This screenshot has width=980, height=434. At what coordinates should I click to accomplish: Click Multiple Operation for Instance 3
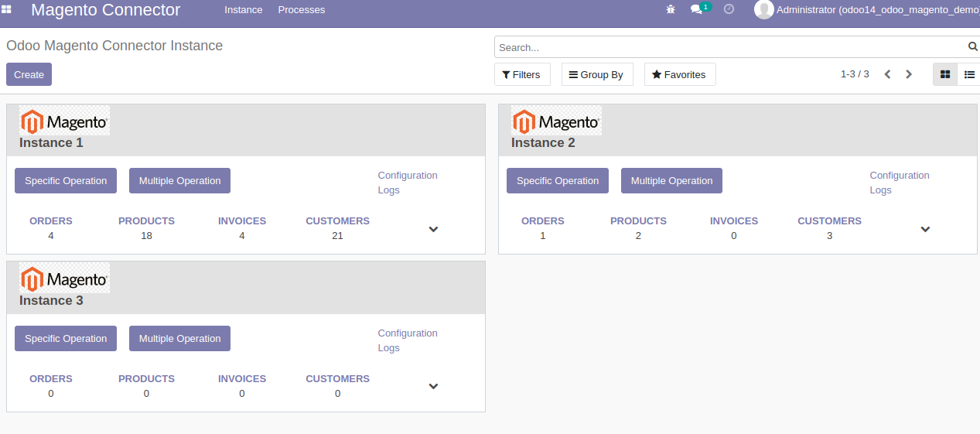[x=179, y=338]
